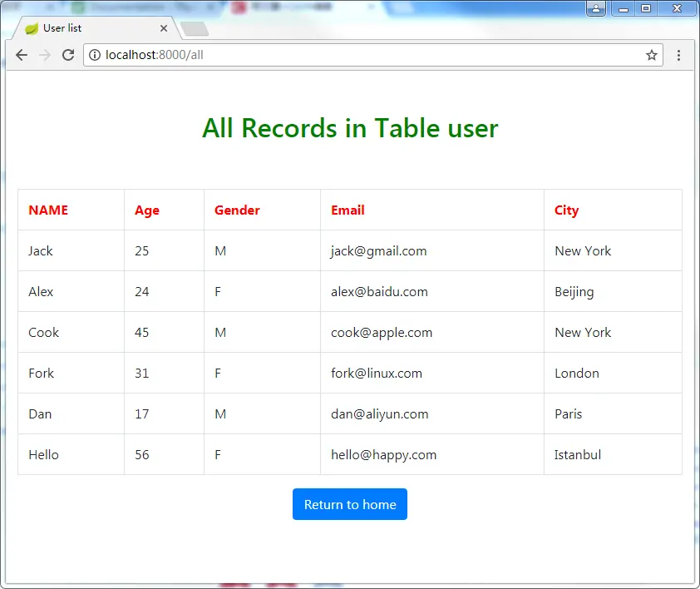The height and width of the screenshot is (589, 700).
Task: Click the age value 24
Action: (x=142, y=291)
